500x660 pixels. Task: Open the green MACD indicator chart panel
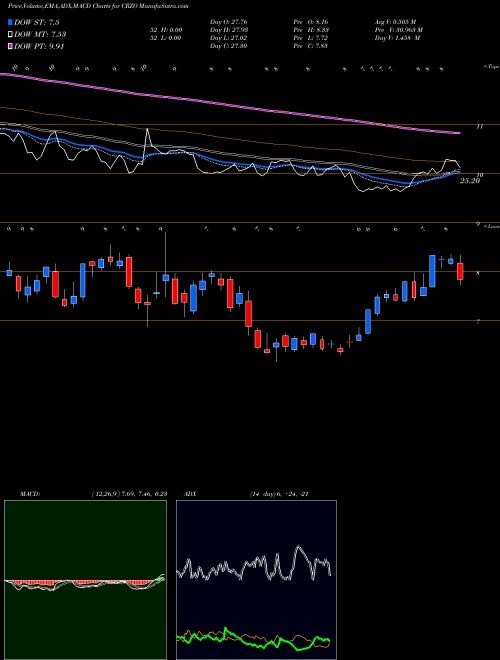click(x=85, y=580)
